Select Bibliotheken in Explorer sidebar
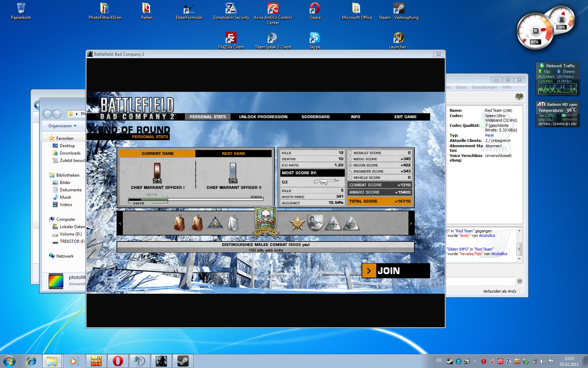 point(68,175)
